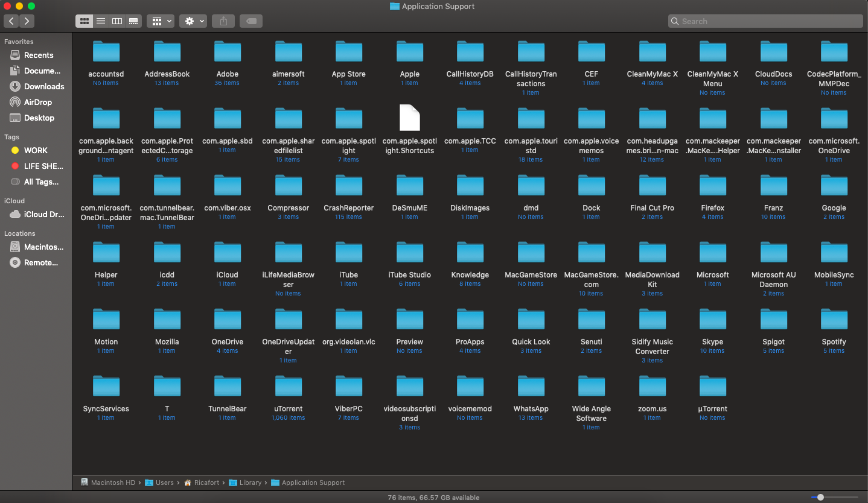This screenshot has height=503, width=868.
Task: Go forward to next folder
Action: coord(27,21)
